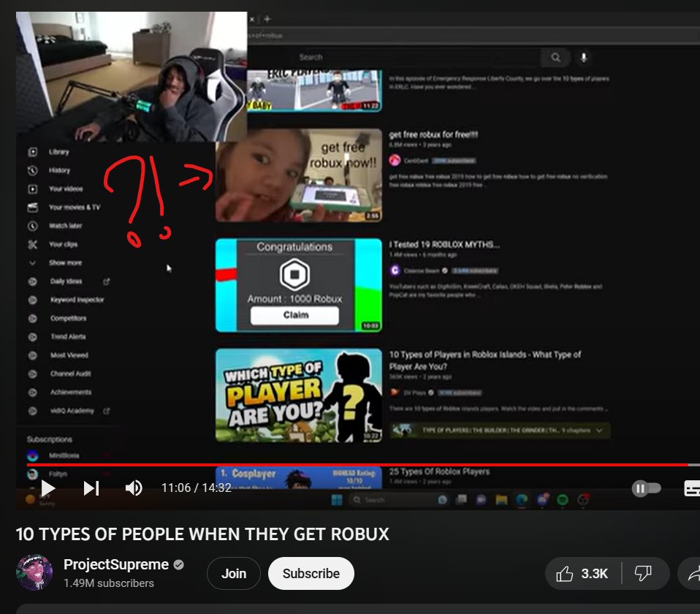Click Your videos in the sidebar
Screen dimensions: 700x614
(x=66, y=189)
